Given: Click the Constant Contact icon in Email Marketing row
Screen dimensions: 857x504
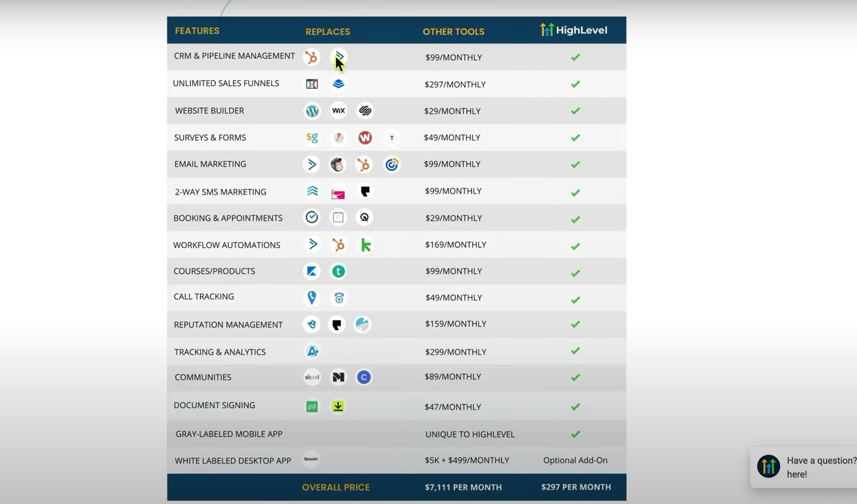Looking at the screenshot, I should (392, 165).
